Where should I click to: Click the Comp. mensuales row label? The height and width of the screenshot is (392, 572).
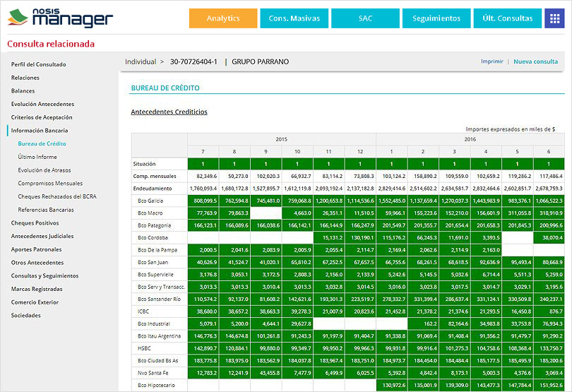pyautogui.click(x=155, y=177)
